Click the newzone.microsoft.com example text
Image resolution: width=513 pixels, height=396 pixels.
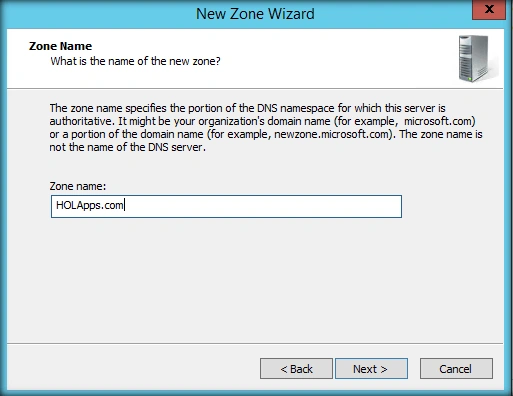click(332, 134)
